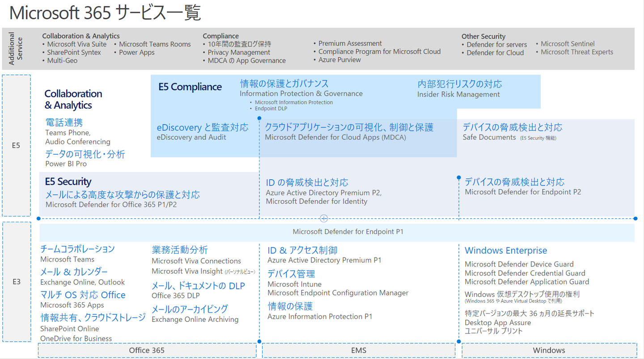
Task: Click "クラウドアプリケーションの可視化、制御と保護" heading
Action: (x=349, y=127)
